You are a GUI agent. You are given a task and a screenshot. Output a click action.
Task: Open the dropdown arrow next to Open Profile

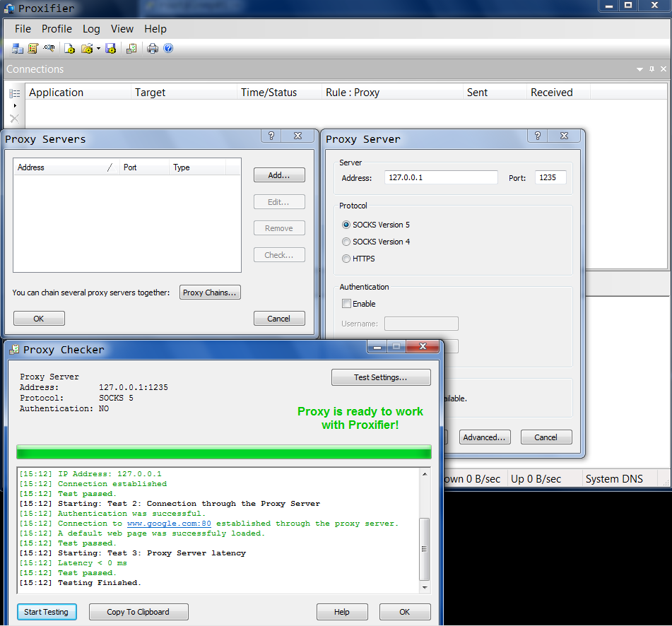98,49
